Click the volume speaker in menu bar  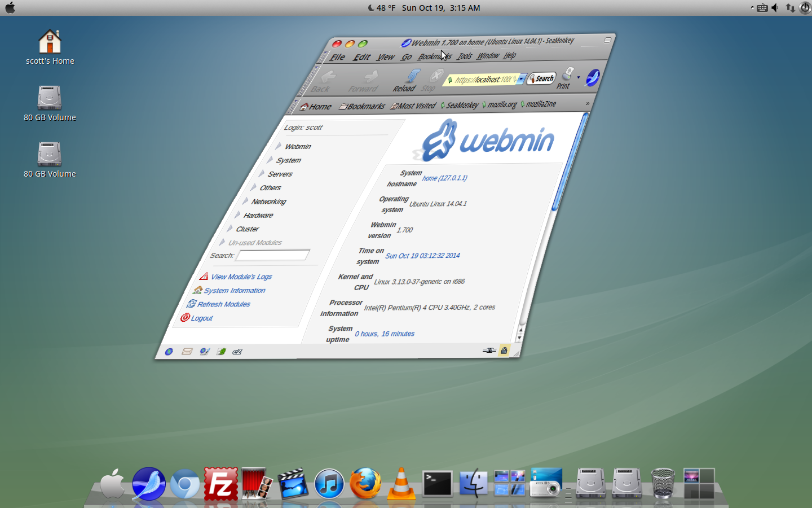point(775,7)
